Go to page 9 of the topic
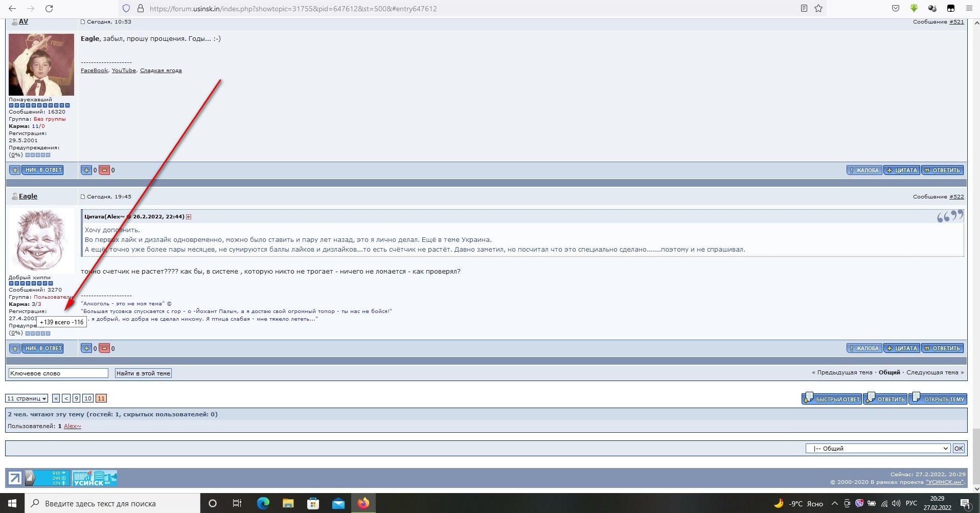The width and height of the screenshot is (980, 513). click(76, 398)
